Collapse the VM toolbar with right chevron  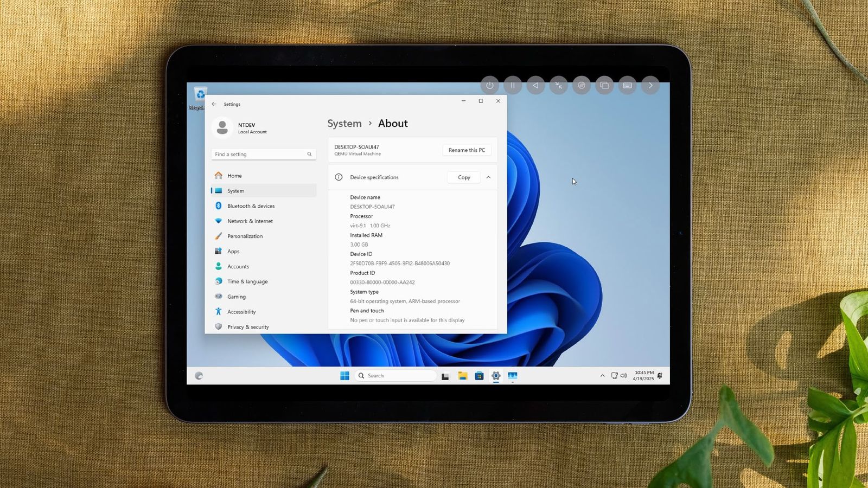650,85
